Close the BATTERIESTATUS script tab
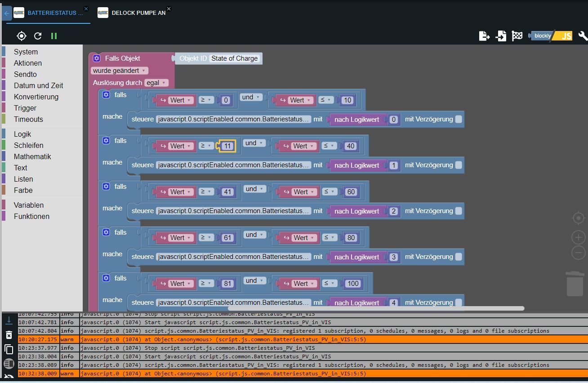Viewport: 588px width, 383px height. pyautogui.click(x=86, y=9)
